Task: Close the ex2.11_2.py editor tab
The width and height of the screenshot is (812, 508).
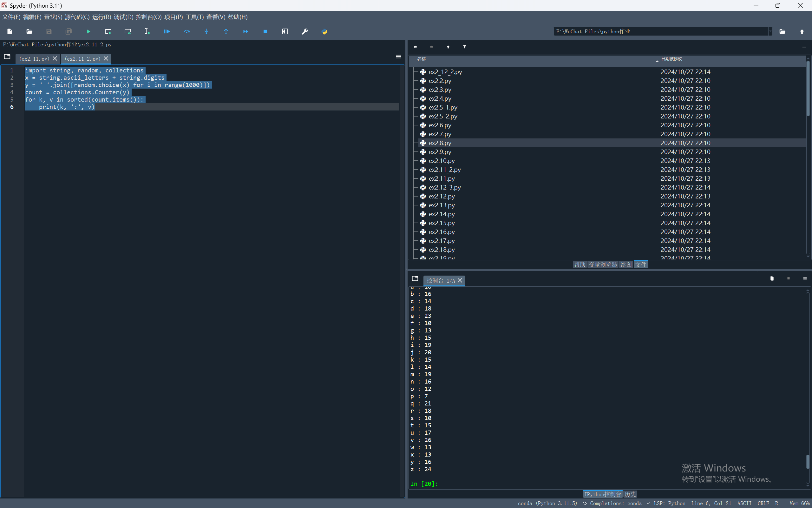Action: pyautogui.click(x=106, y=58)
